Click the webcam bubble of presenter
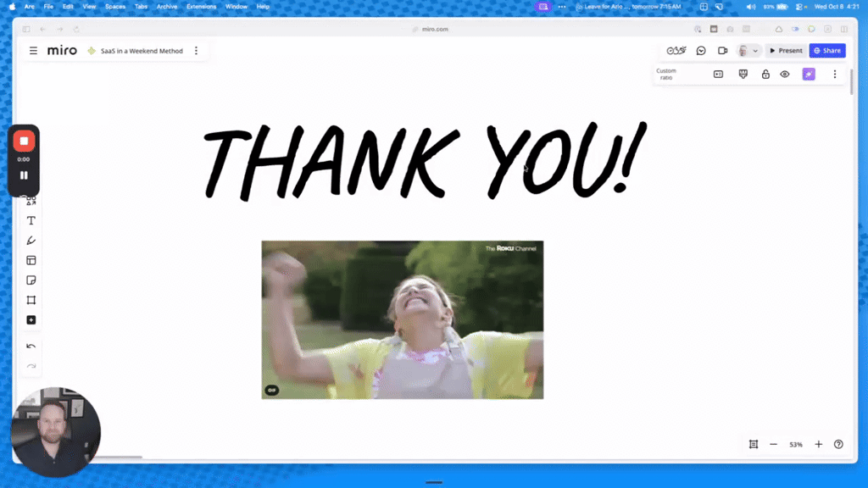The width and height of the screenshot is (868, 488). pos(55,432)
